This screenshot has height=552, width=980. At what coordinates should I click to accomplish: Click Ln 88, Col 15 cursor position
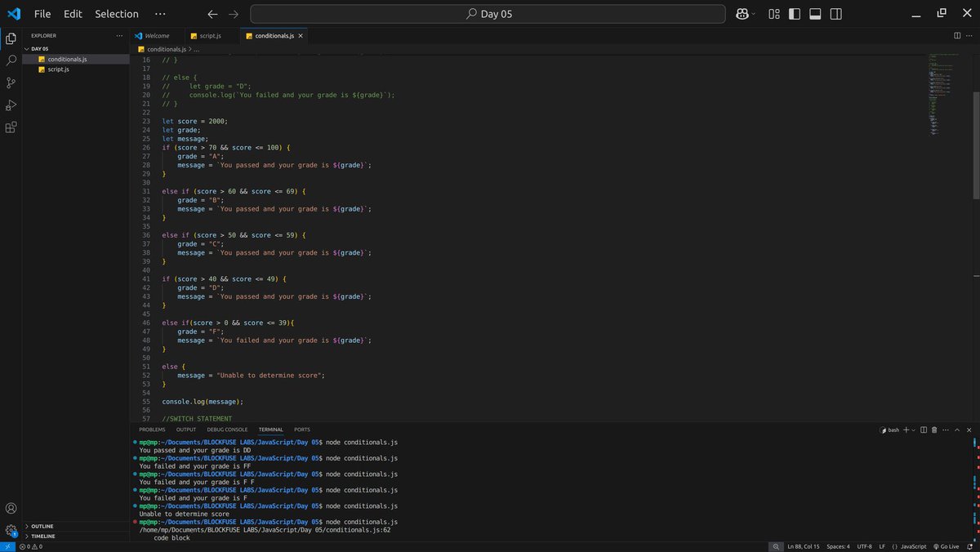[804, 546]
